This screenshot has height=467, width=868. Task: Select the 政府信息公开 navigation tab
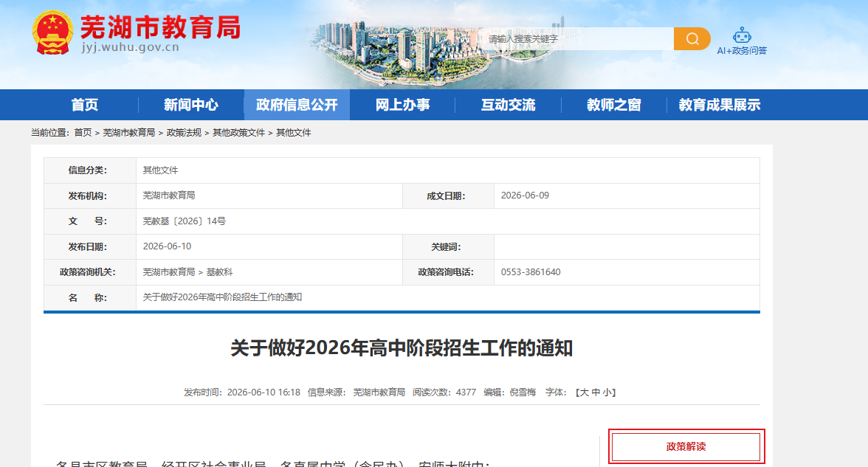tap(297, 105)
